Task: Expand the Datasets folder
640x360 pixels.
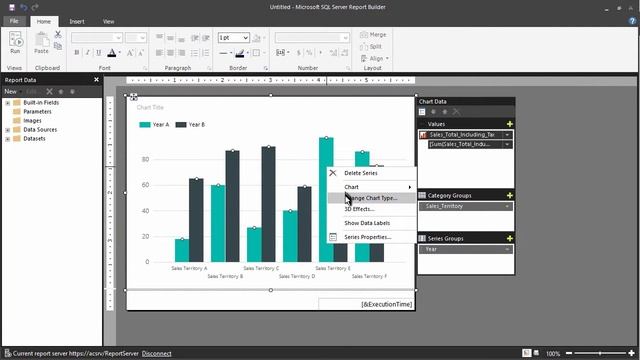Action: pyautogui.click(x=7, y=139)
